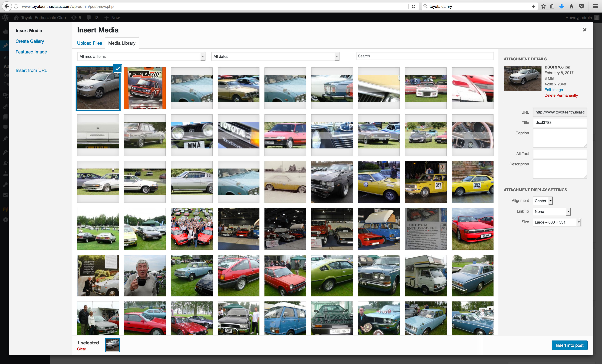Open the Alignment Center dropdown

pyautogui.click(x=542, y=201)
